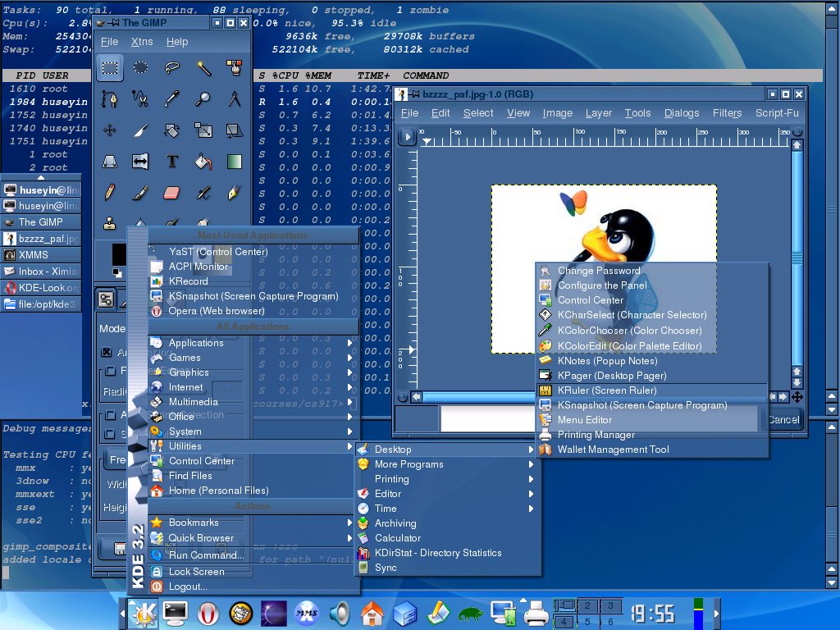Viewport: 840px width, 630px height.
Task: Expand the Internet submenu
Action: pyautogui.click(x=252, y=387)
